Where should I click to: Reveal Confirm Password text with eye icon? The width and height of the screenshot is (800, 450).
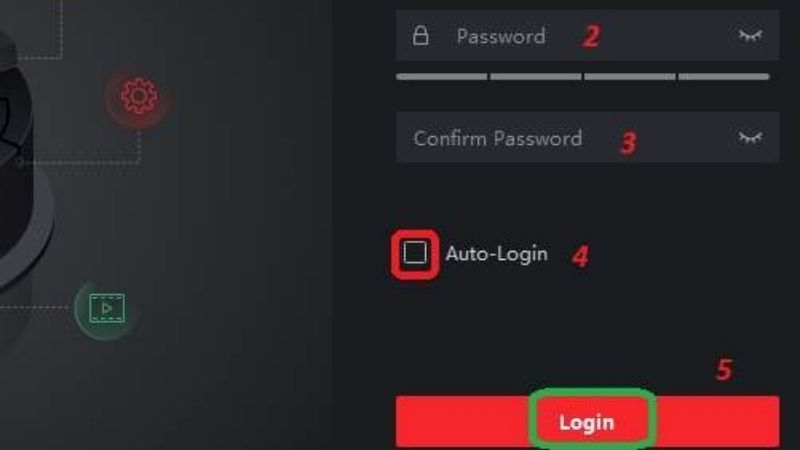click(x=750, y=138)
